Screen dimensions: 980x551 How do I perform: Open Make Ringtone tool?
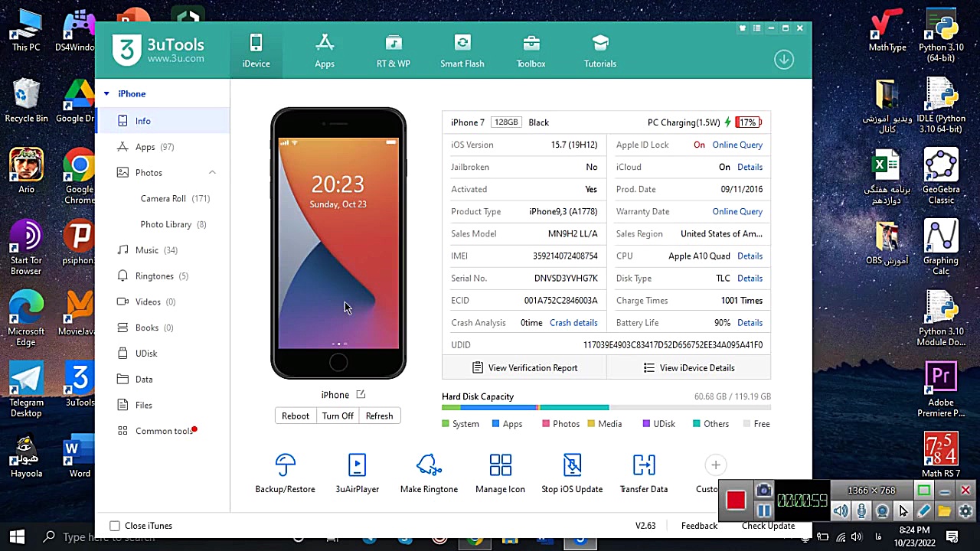(429, 473)
